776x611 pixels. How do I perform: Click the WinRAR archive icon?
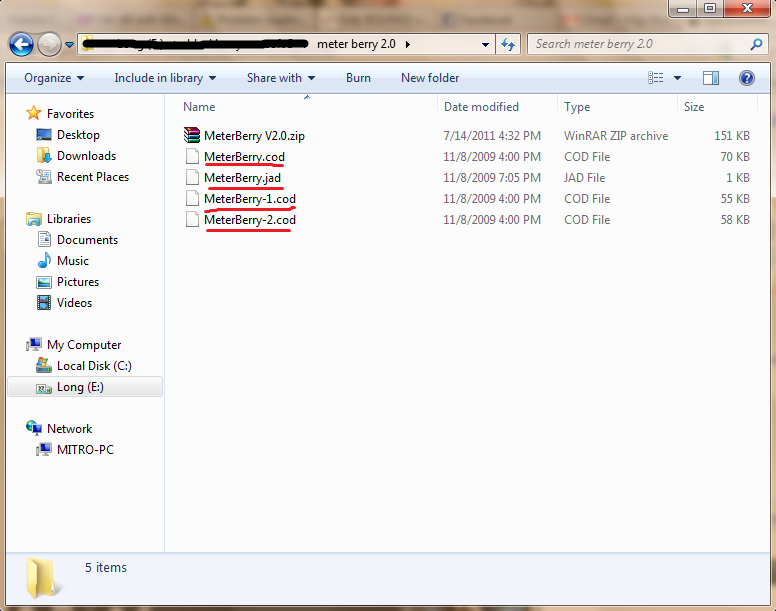pyautogui.click(x=192, y=135)
